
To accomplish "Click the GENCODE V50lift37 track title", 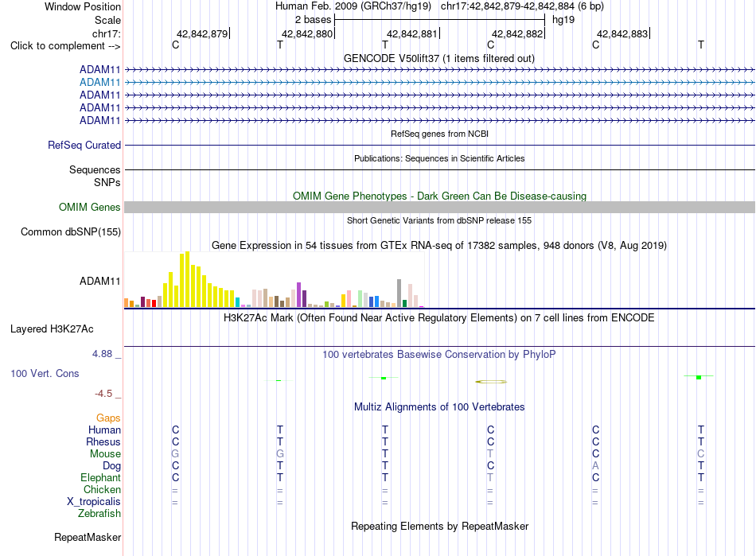I will point(439,58).
